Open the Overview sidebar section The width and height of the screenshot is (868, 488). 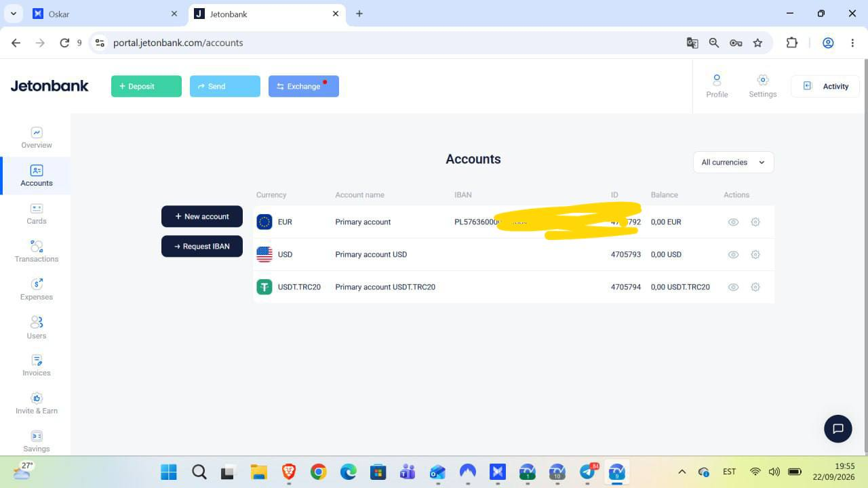[x=37, y=138]
